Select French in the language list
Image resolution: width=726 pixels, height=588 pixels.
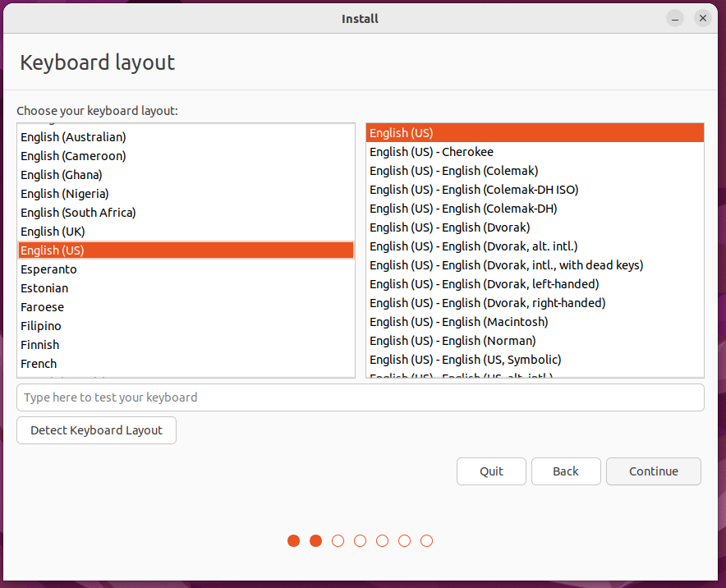point(39,364)
